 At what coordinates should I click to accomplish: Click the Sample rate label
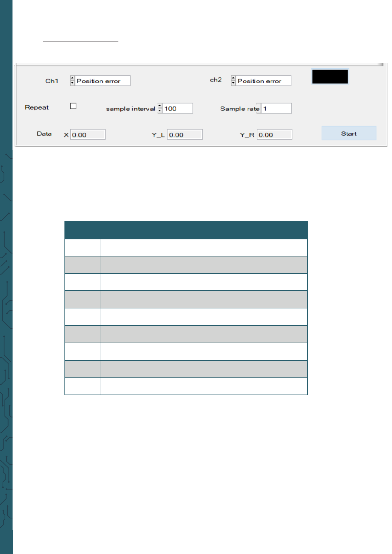point(240,109)
